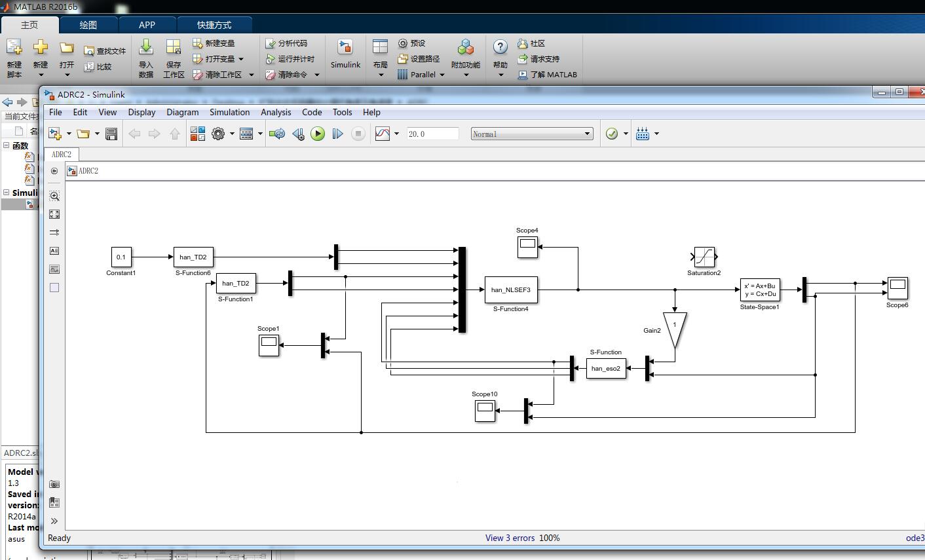Open Model Configuration Parameters gear icon
The height and width of the screenshot is (560, 925).
(218, 134)
